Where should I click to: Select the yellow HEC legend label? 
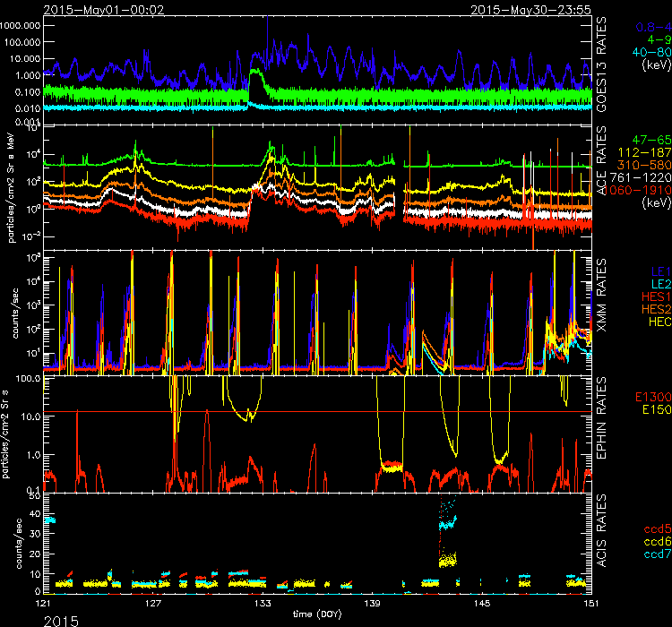point(657,320)
